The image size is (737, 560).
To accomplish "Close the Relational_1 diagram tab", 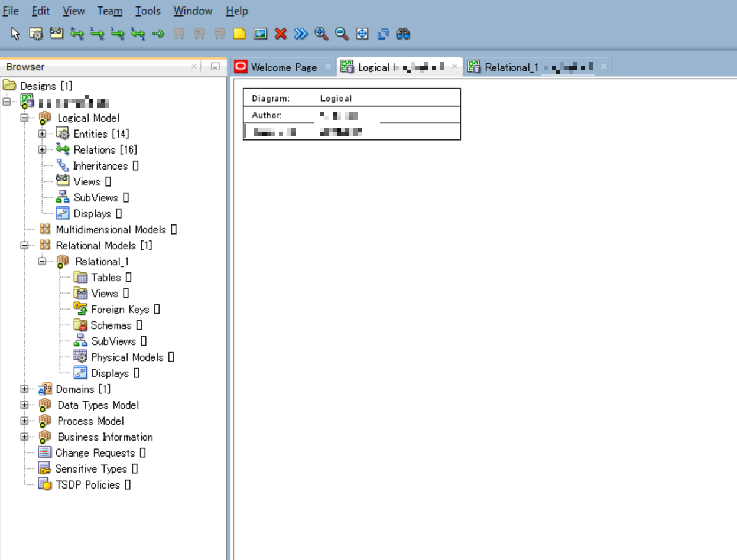I will click(x=603, y=67).
